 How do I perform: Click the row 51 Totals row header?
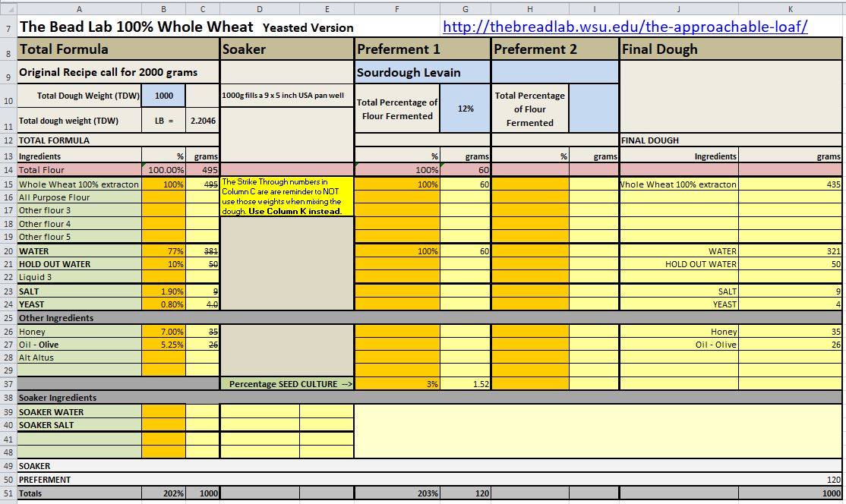point(8,493)
